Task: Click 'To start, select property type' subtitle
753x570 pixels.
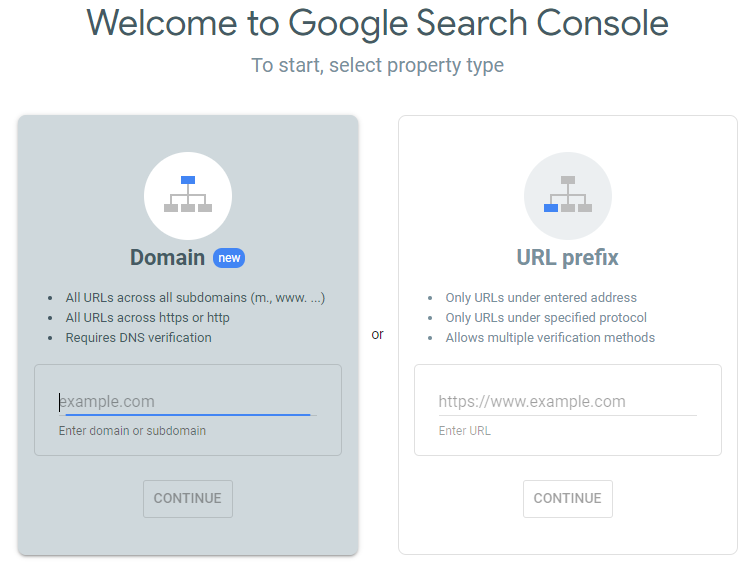Action: [377, 65]
